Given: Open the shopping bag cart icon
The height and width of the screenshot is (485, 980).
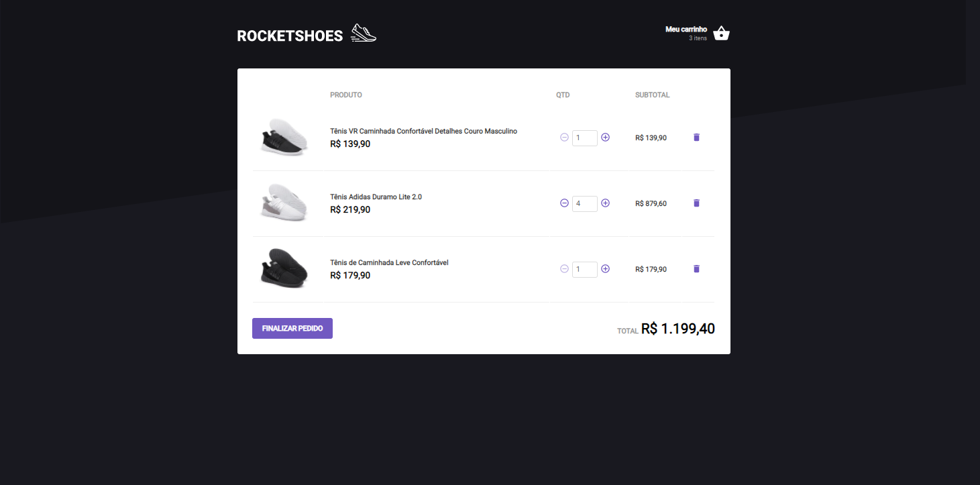Looking at the screenshot, I should [x=721, y=33].
